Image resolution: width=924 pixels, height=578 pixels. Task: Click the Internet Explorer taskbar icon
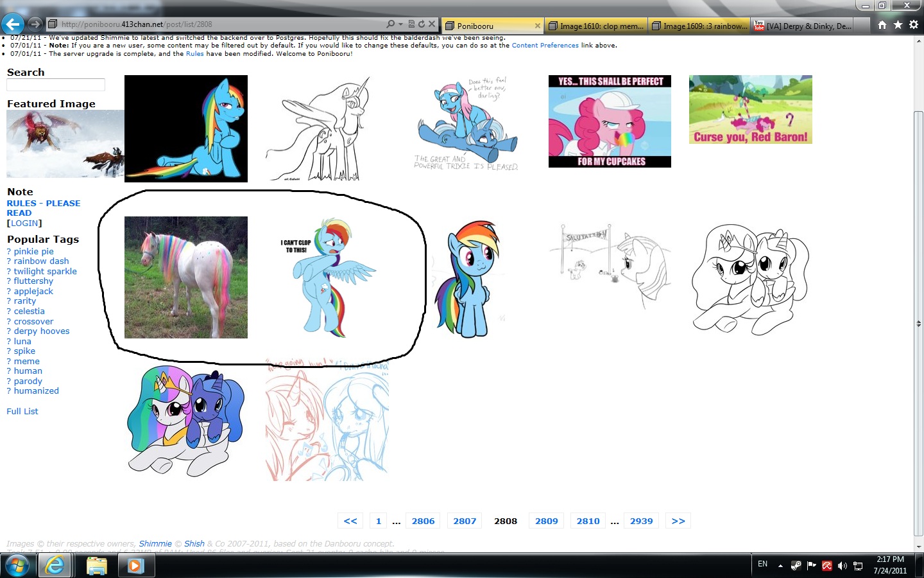(56, 566)
